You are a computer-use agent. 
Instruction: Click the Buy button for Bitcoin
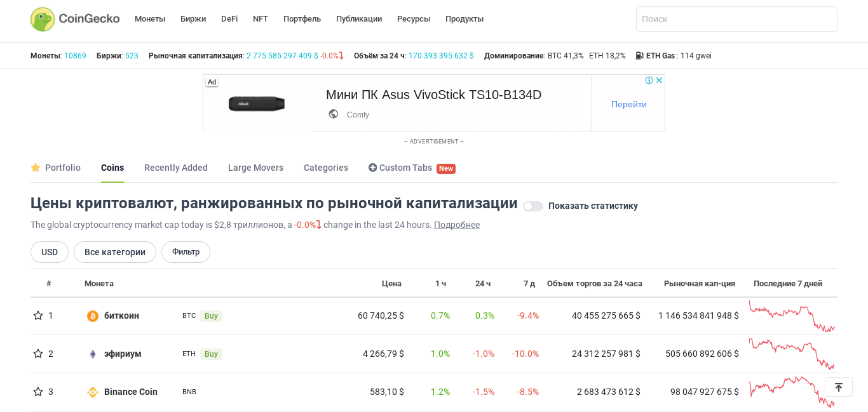[211, 316]
